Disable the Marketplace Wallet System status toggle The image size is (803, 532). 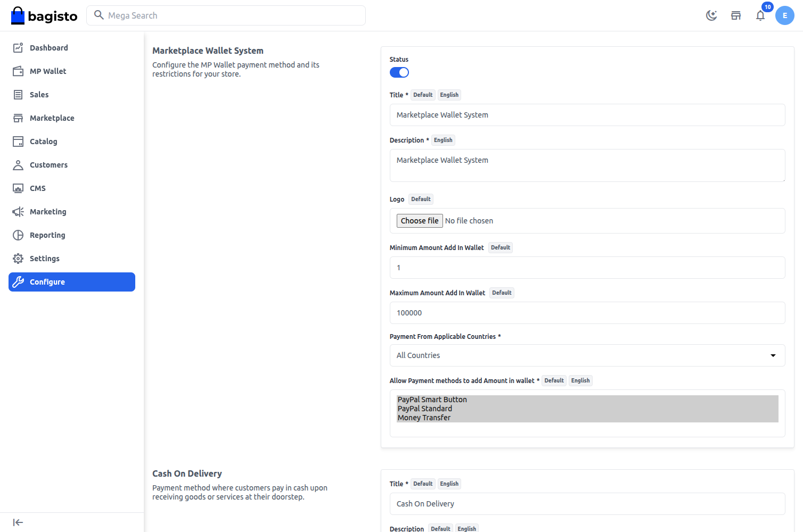[x=399, y=72]
